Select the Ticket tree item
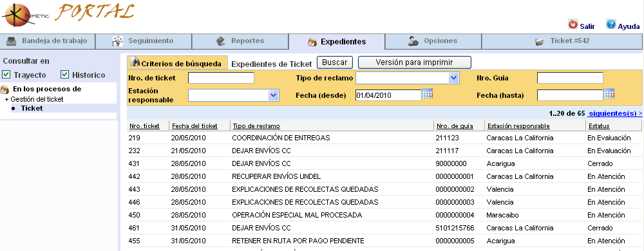644x251 pixels. click(x=32, y=108)
